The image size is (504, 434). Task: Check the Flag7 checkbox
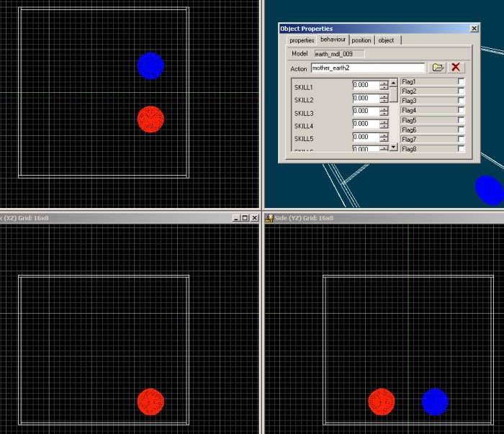pyautogui.click(x=461, y=139)
